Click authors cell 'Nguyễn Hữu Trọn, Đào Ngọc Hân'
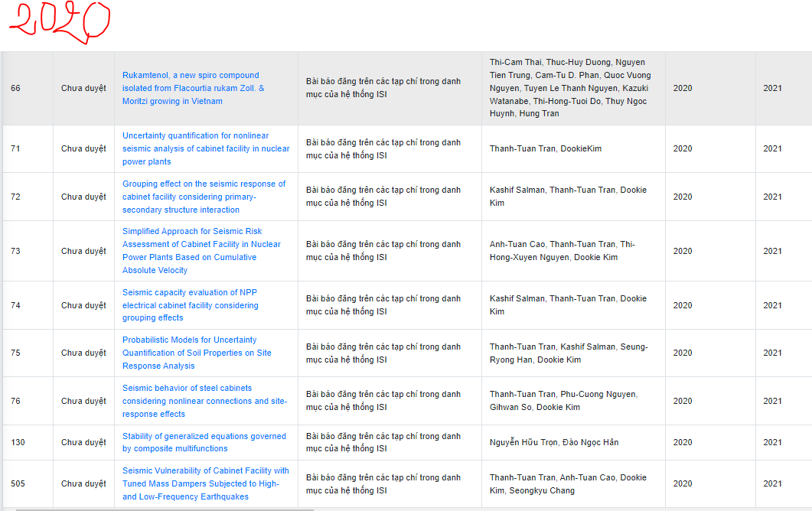Image resolution: width=812 pixels, height=511 pixels. click(x=553, y=442)
